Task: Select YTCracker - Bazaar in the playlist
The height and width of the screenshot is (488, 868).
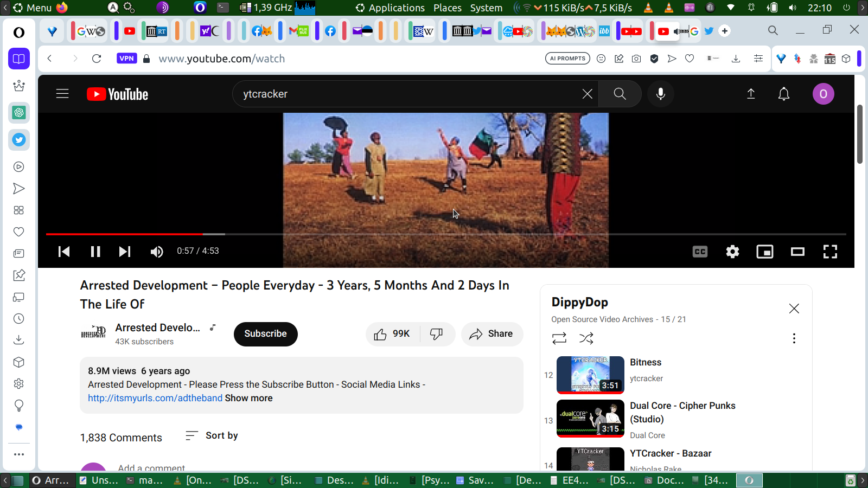Action: (671, 453)
